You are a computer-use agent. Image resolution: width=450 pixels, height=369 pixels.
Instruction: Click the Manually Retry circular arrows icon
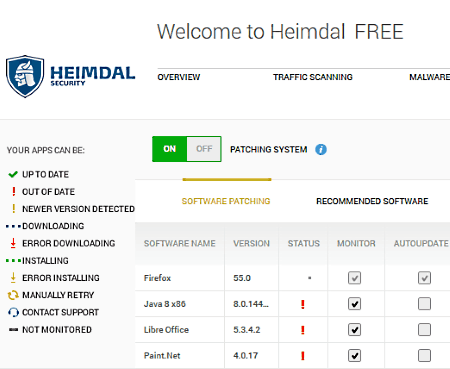(13, 295)
